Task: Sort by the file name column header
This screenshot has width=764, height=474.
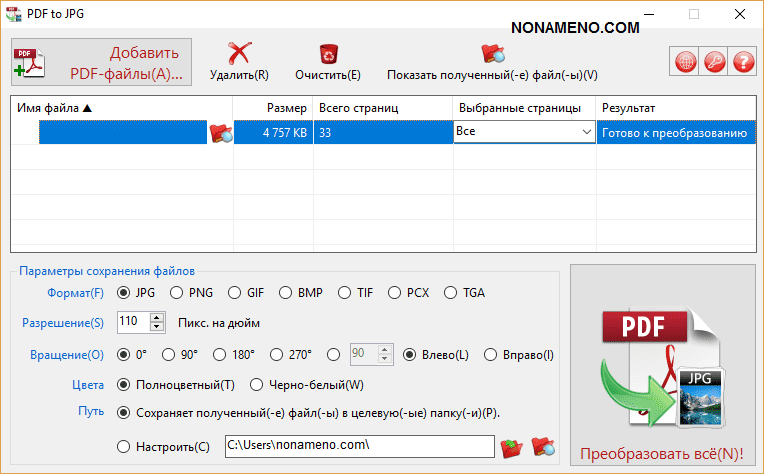Action: pos(122,107)
